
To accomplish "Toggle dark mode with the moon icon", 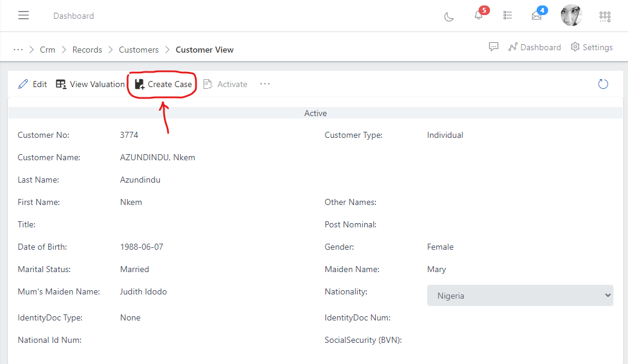I will pos(448,18).
